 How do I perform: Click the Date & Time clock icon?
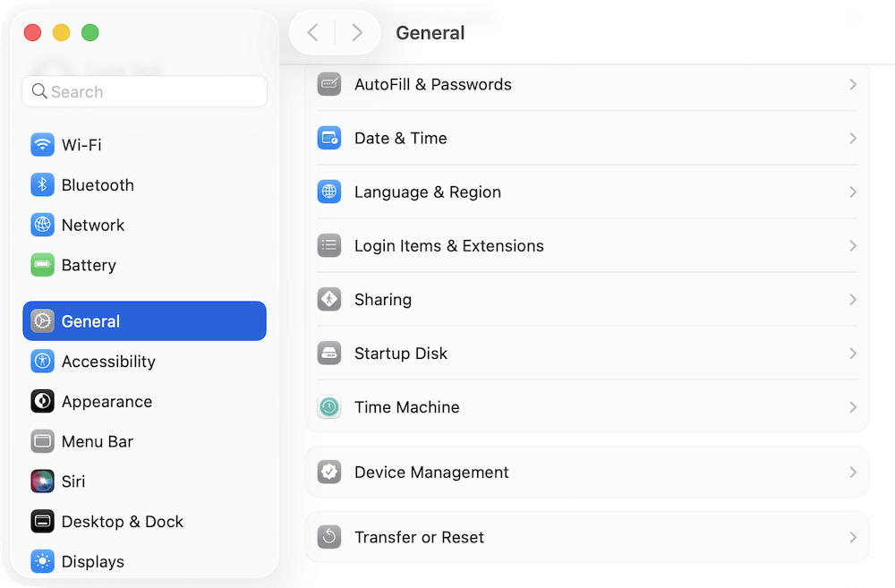tap(329, 138)
